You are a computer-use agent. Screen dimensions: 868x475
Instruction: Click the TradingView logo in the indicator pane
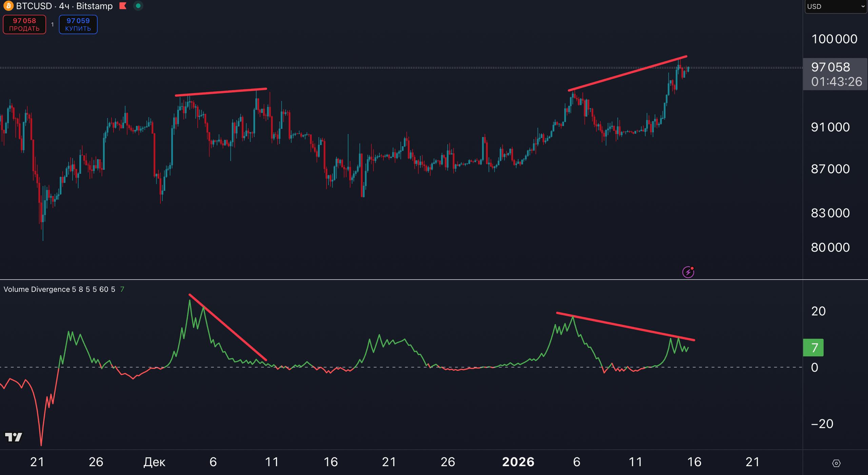14,437
